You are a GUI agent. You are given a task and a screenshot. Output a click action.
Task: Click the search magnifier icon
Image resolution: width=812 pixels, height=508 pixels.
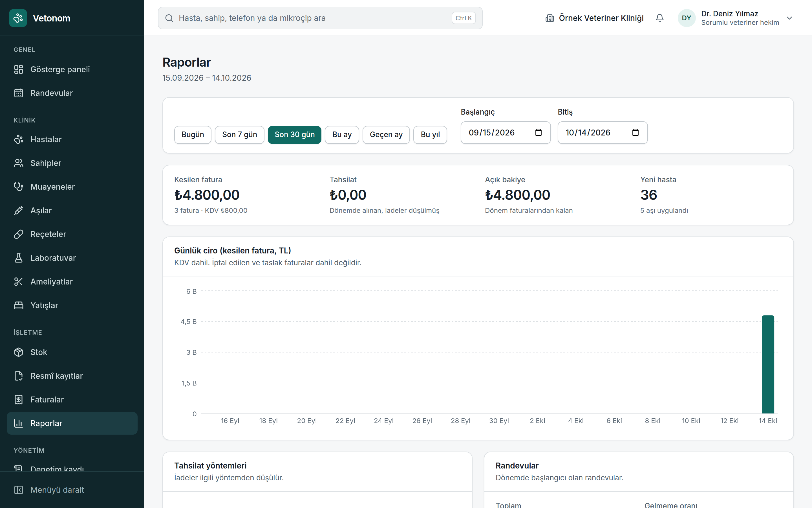click(169, 18)
